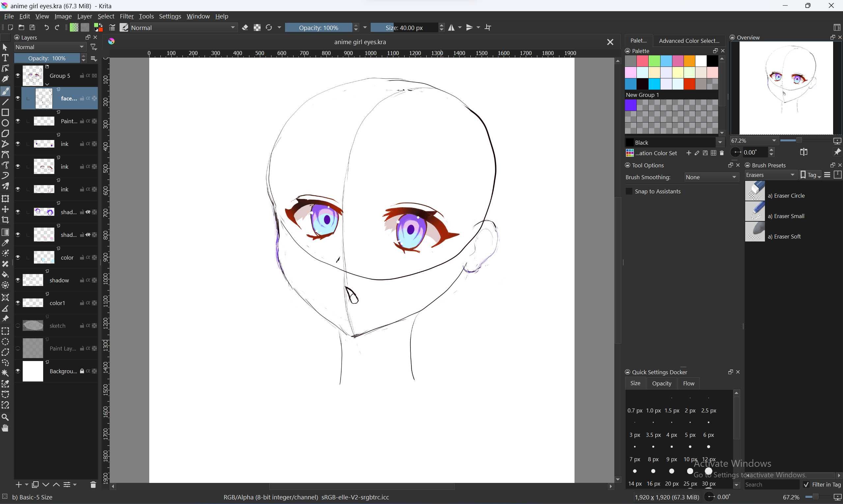Switch to Flow tab in Quick Settings
This screenshot has width=843, height=504.
tap(688, 383)
